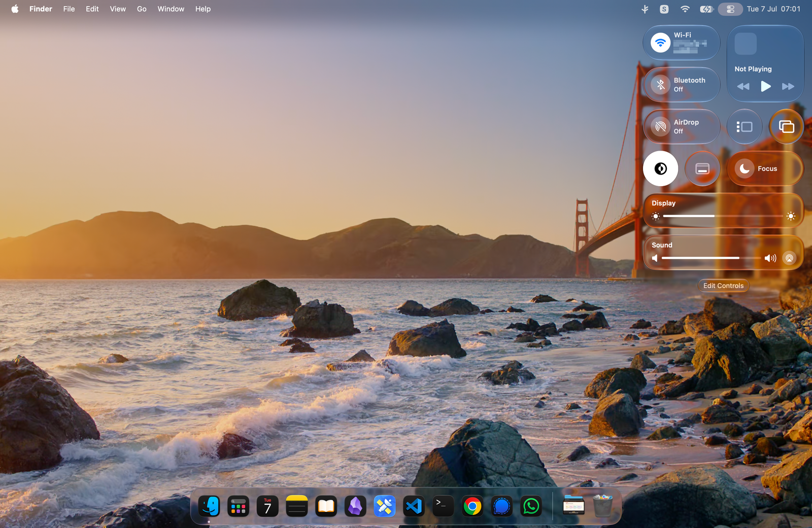The width and height of the screenshot is (812, 528).
Task: Adjust the Display brightness slider
Action: (723, 216)
